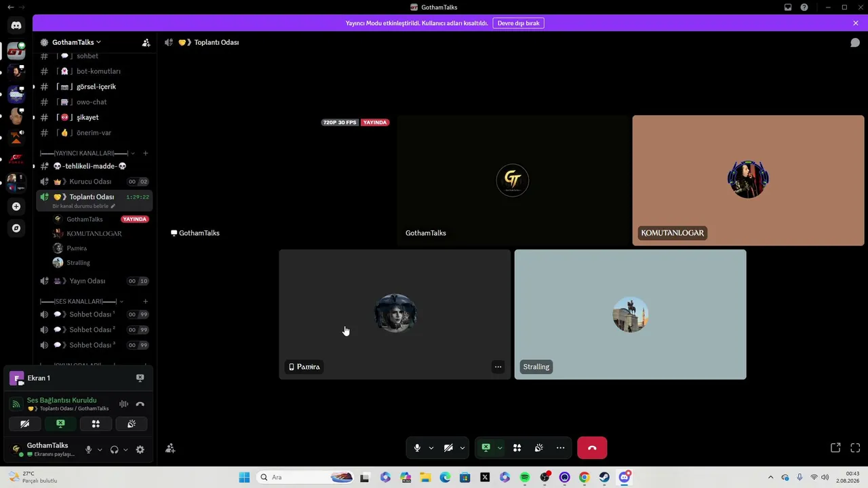
Task: Expand headphone output options in user panel
Action: click(125, 449)
